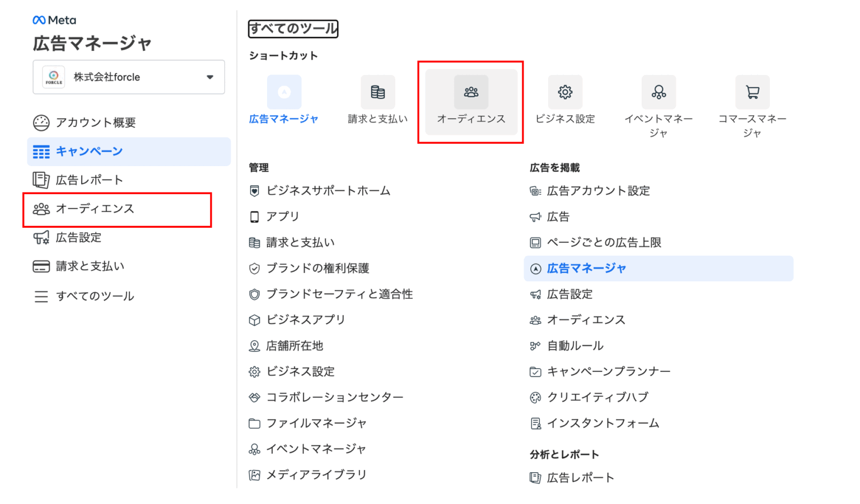860x504 pixels.
Task: Select highlighted 広告マネージャ in 広告を掲載
Action: 658,269
